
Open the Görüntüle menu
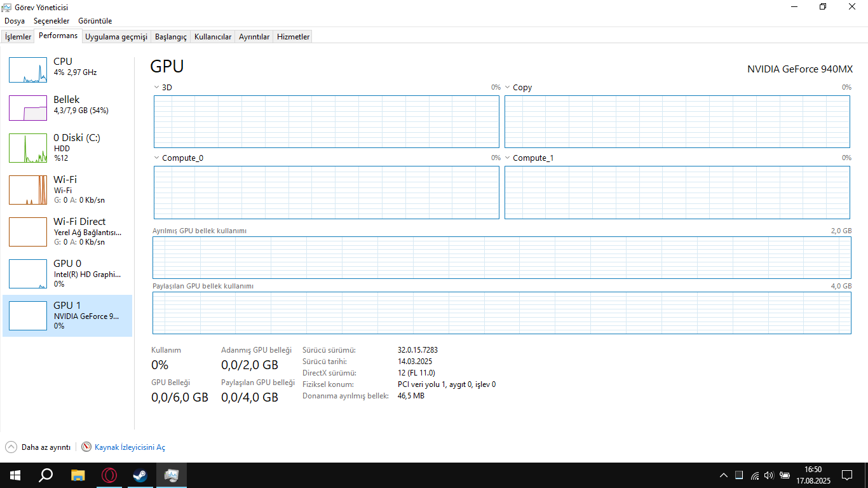[95, 21]
